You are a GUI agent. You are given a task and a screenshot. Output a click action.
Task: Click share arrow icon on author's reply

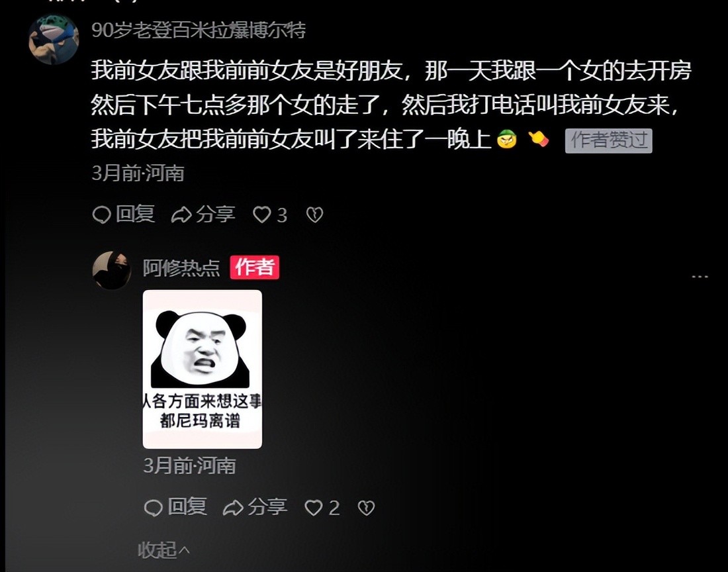[233, 508]
